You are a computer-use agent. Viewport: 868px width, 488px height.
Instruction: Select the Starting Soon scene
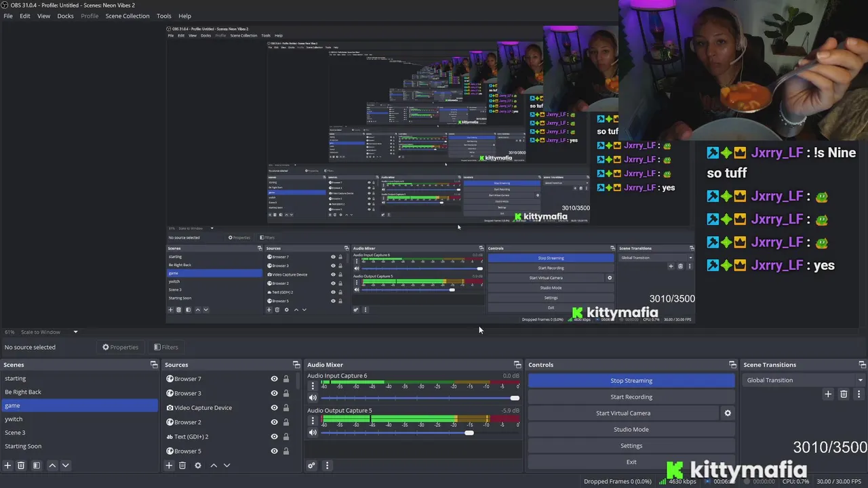79,446
